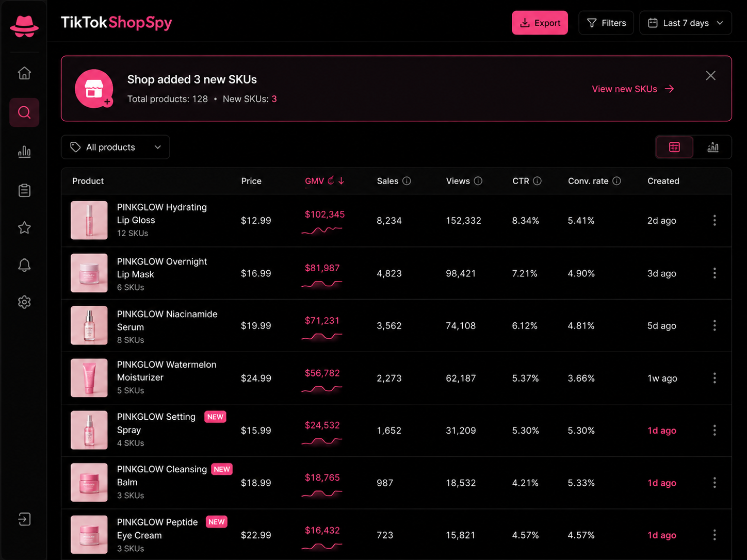Image resolution: width=747 pixels, height=560 pixels.
Task: Click the GMV sparkline under $102,345
Action: (322, 230)
